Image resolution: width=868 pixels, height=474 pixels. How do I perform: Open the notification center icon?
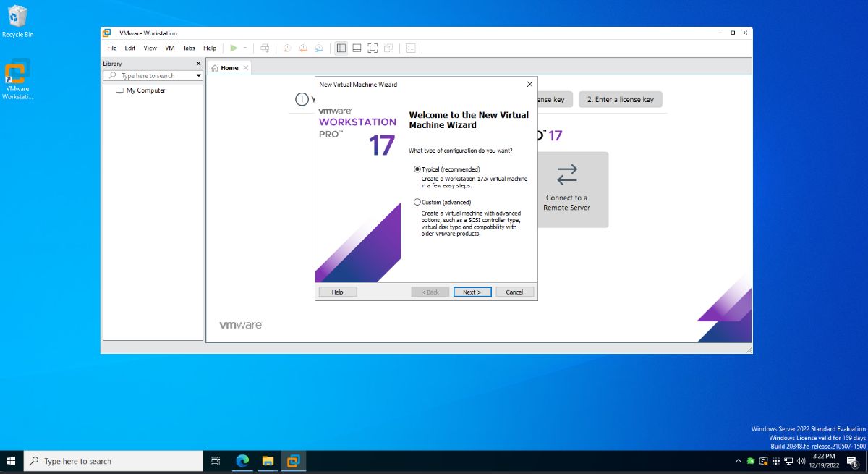tap(853, 461)
